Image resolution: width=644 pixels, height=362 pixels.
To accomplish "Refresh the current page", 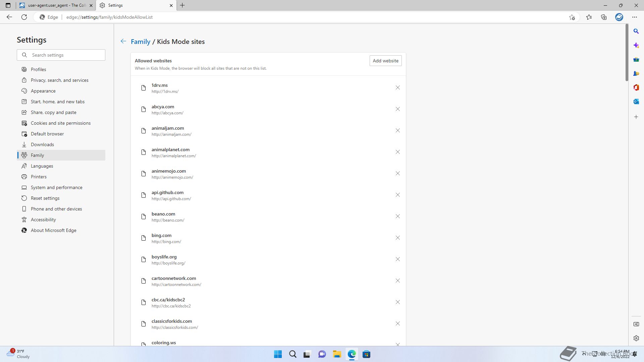I will [24, 17].
